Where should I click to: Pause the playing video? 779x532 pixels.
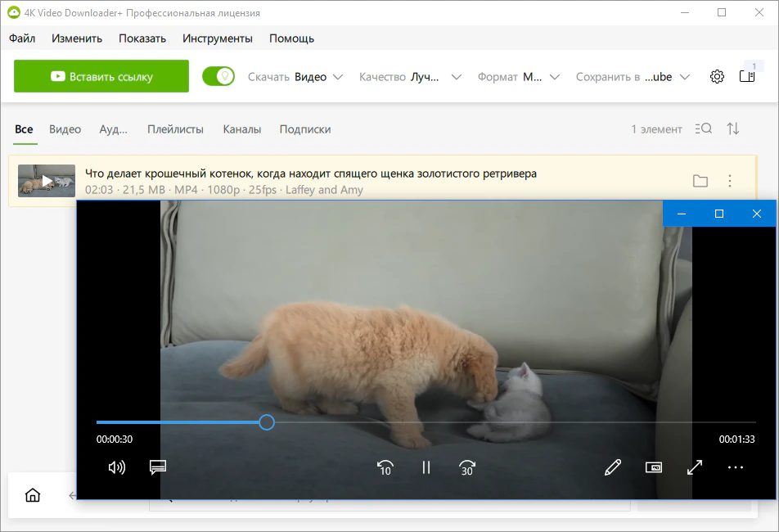point(426,468)
